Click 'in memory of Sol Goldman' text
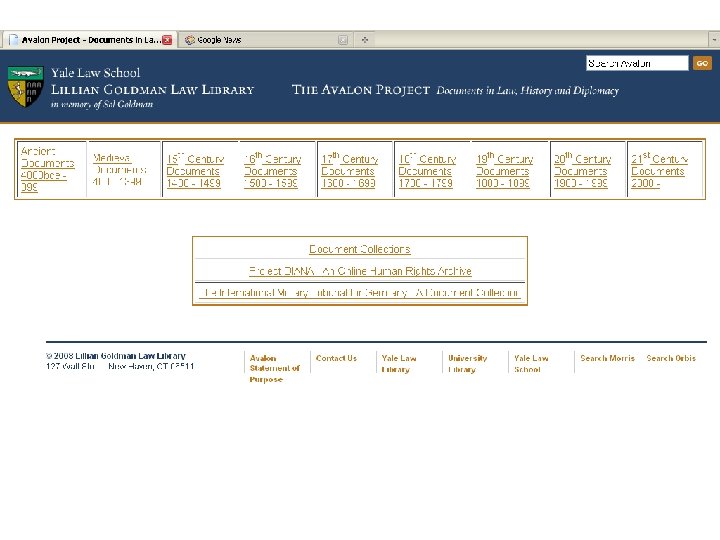 coord(102,104)
